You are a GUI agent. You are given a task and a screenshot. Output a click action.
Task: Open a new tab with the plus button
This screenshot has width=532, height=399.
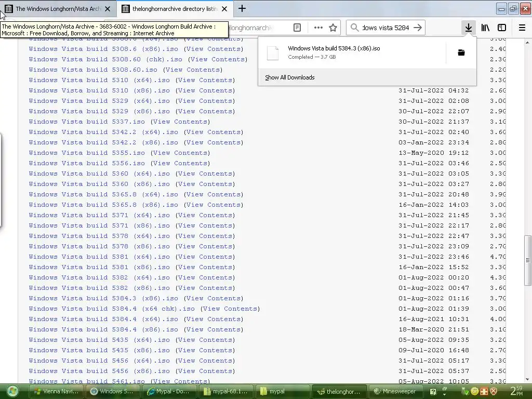[242, 8]
